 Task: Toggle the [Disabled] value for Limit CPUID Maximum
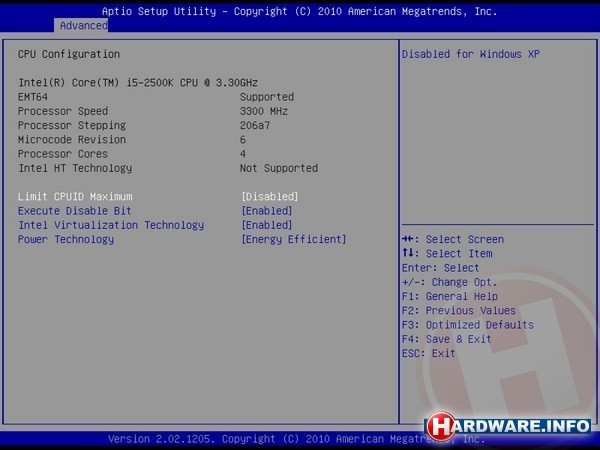269,197
